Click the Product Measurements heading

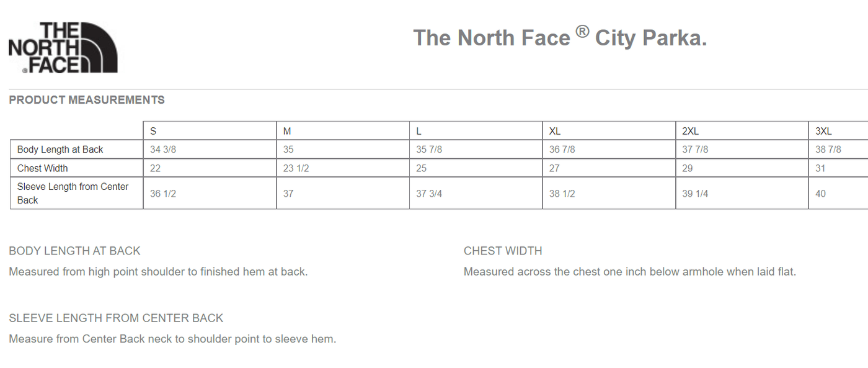click(87, 100)
